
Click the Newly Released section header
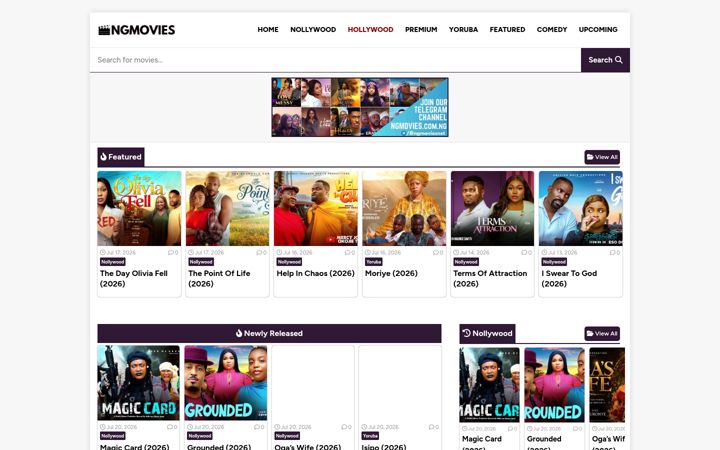pos(269,333)
